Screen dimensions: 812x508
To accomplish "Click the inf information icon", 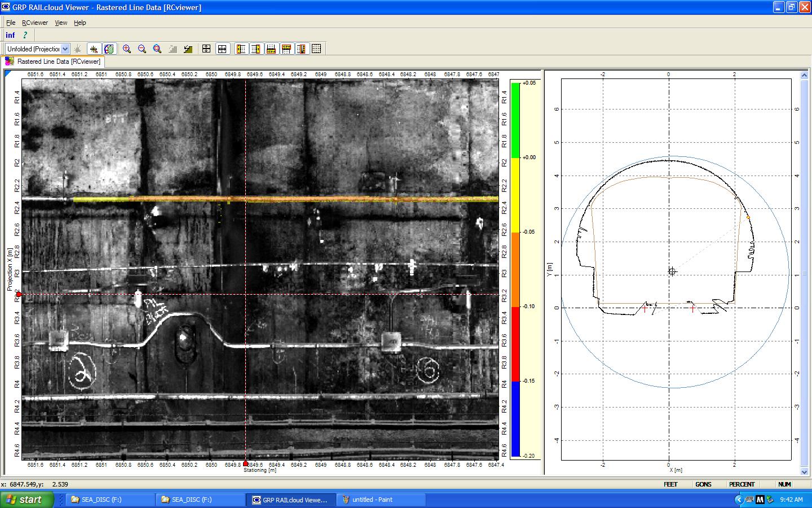I will 10,35.
